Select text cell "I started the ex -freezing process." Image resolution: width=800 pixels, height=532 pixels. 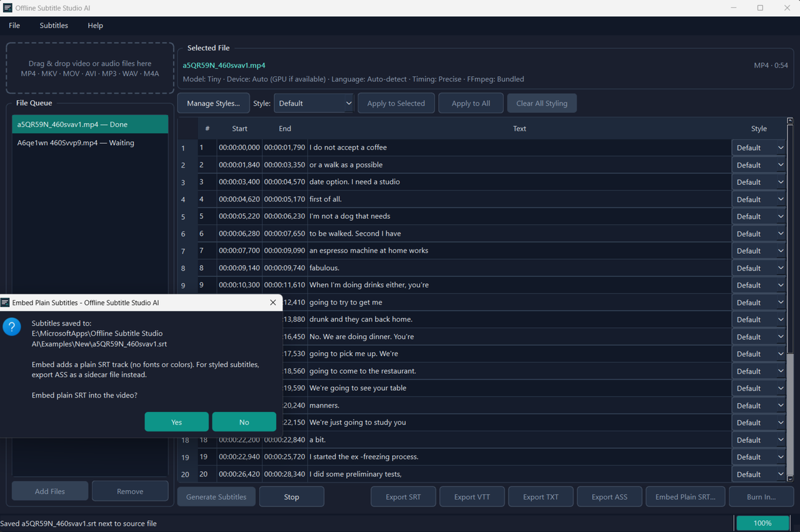519,457
